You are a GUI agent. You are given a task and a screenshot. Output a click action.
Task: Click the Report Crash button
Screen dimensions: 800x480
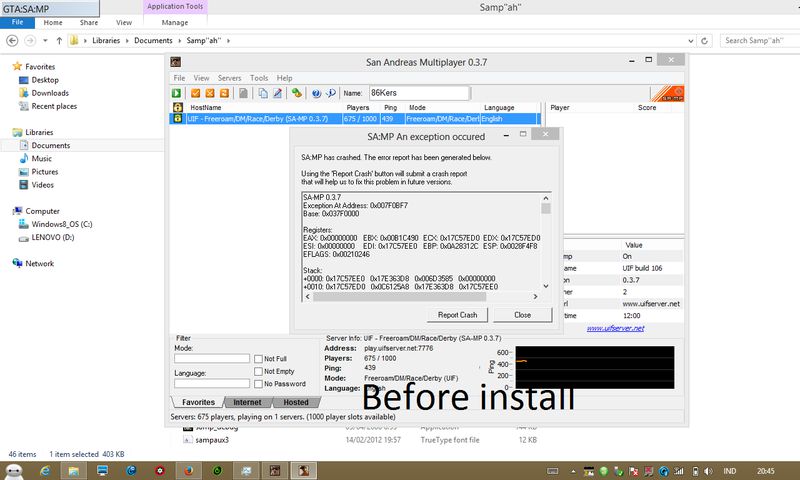coord(457,315)
